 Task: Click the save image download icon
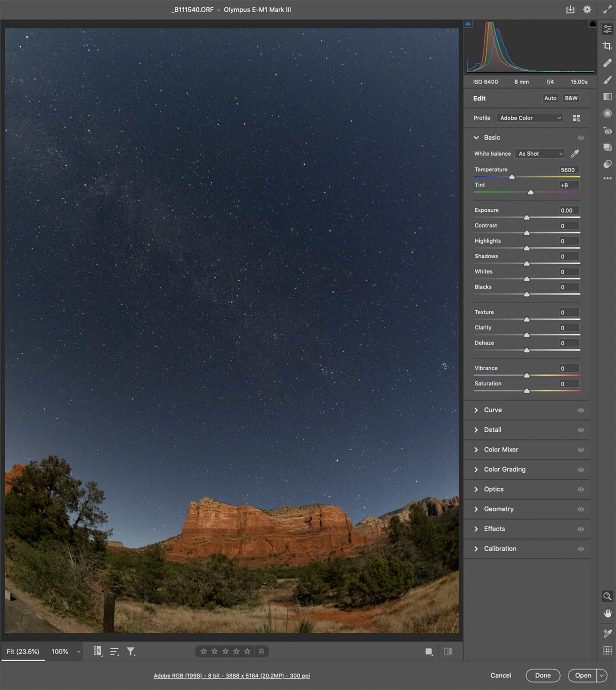pos(570,9)
